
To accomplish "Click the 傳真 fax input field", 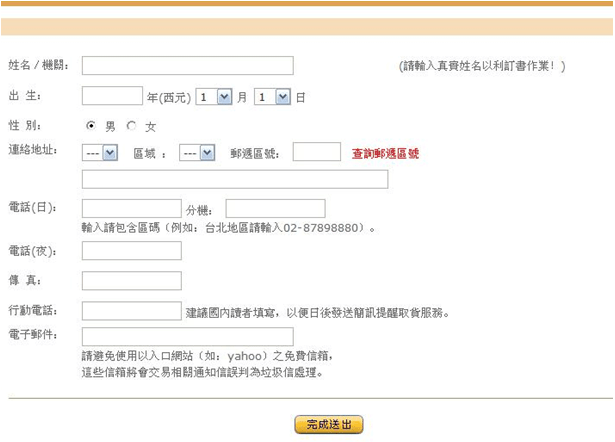I will [131, 281].
